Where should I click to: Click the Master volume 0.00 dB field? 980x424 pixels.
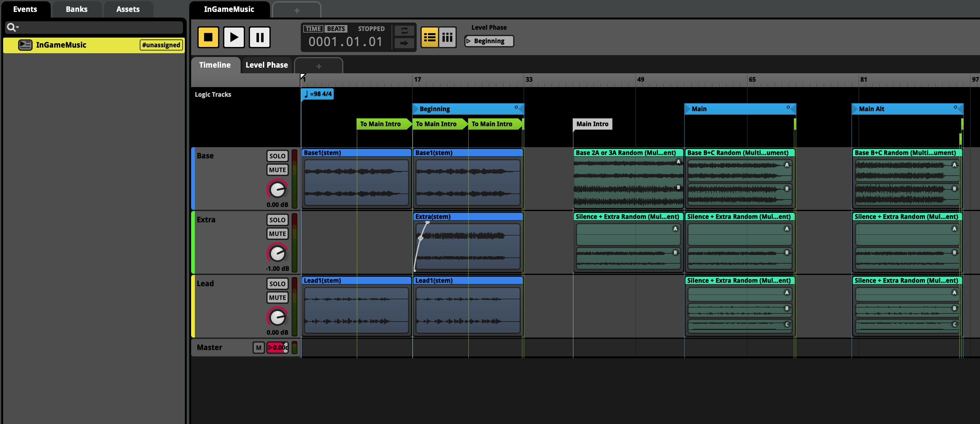277,348
